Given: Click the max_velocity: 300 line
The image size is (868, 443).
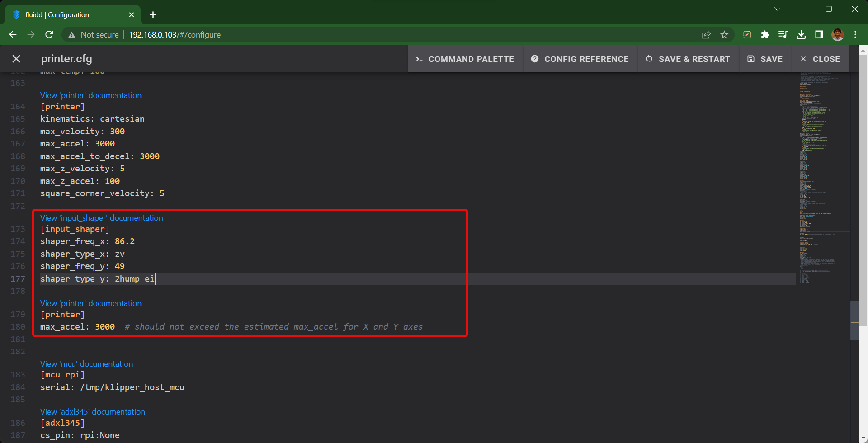Looking at the screenshot, I should tap(82, 132).
